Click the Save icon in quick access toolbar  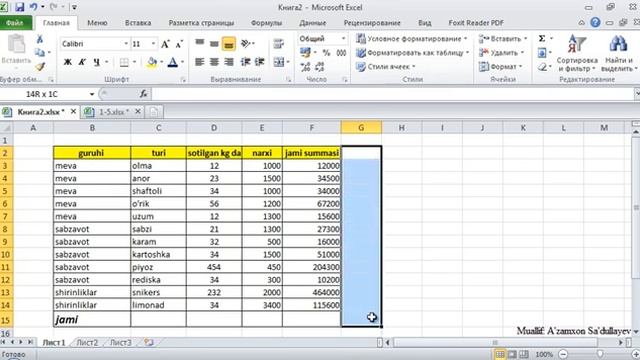coord(19,7)
